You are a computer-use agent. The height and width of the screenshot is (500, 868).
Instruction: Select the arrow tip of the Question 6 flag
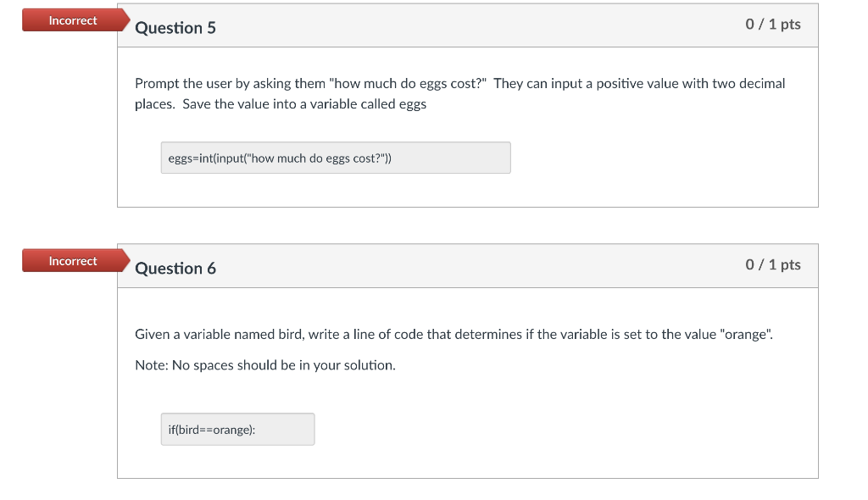(x=127, y=260)
